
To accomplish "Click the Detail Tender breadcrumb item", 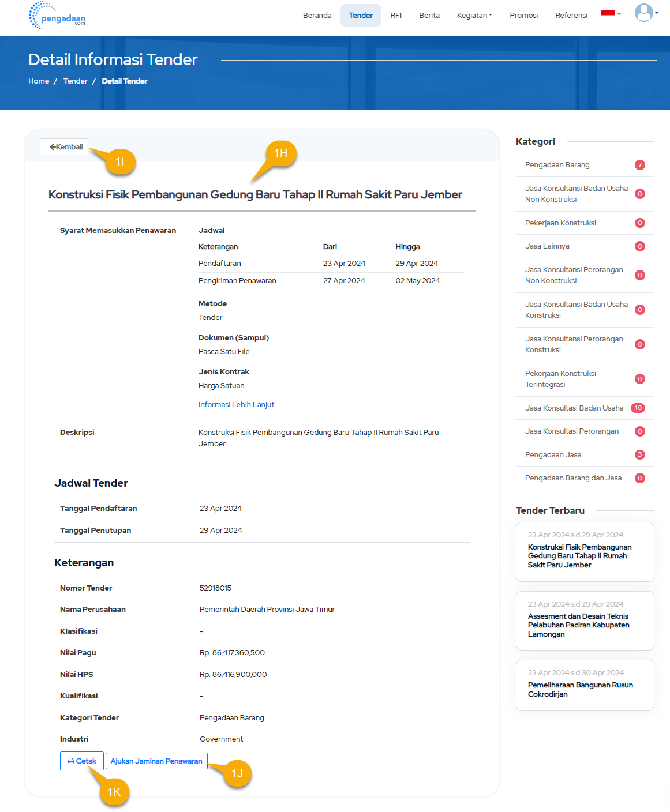I will [125, 81].
